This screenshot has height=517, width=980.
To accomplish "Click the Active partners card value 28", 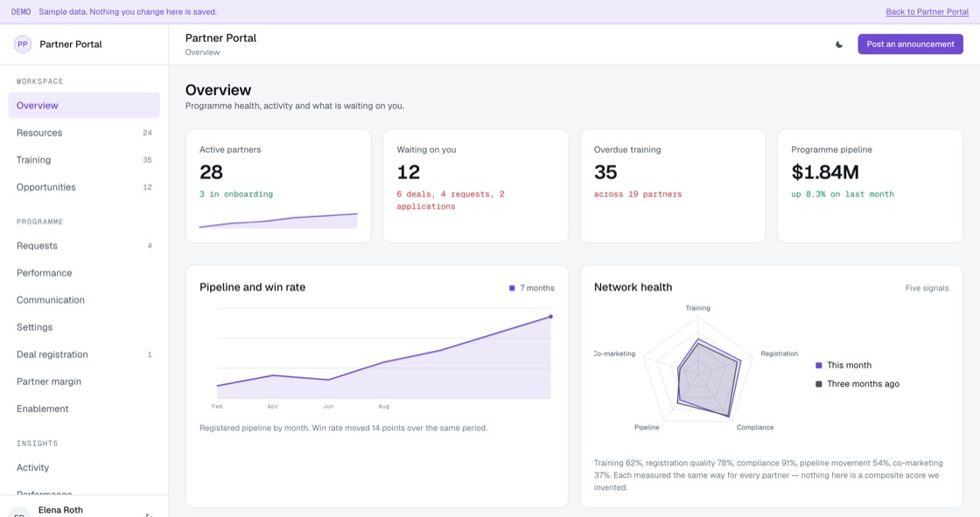I will (x=211, y=172).
